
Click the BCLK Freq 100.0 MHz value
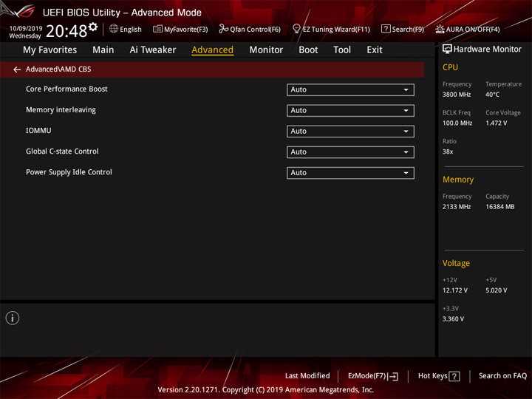click(x=457, y=123)
